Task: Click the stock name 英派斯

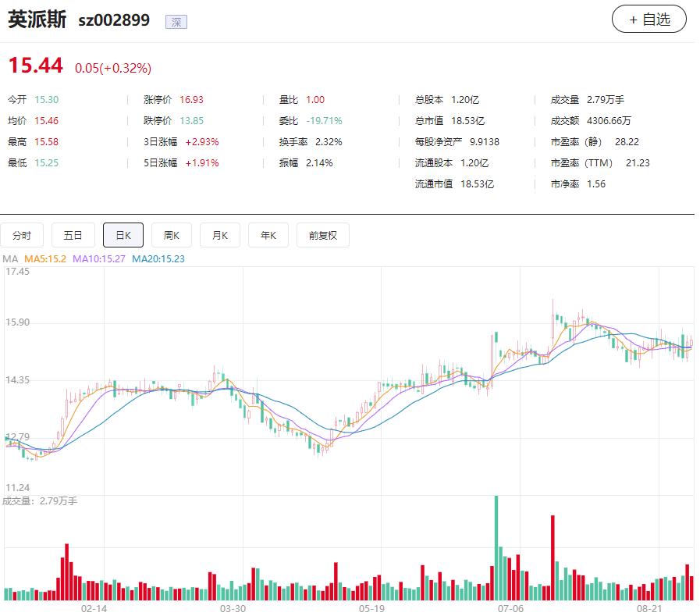Action: click(37, 20)
